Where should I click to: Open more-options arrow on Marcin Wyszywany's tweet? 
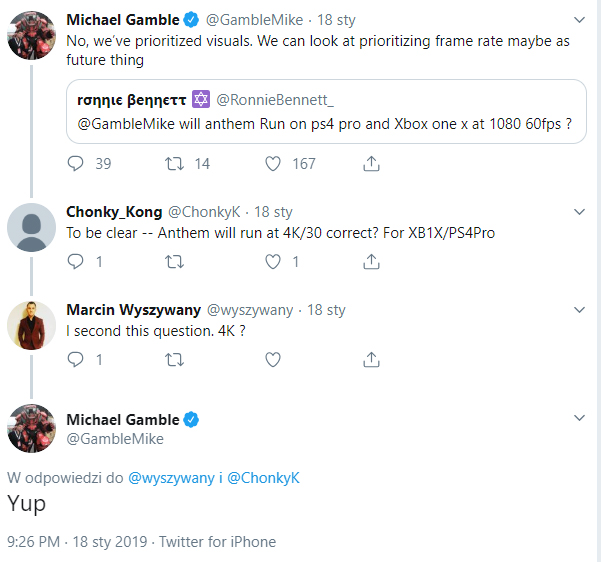[x=579, y=310]
